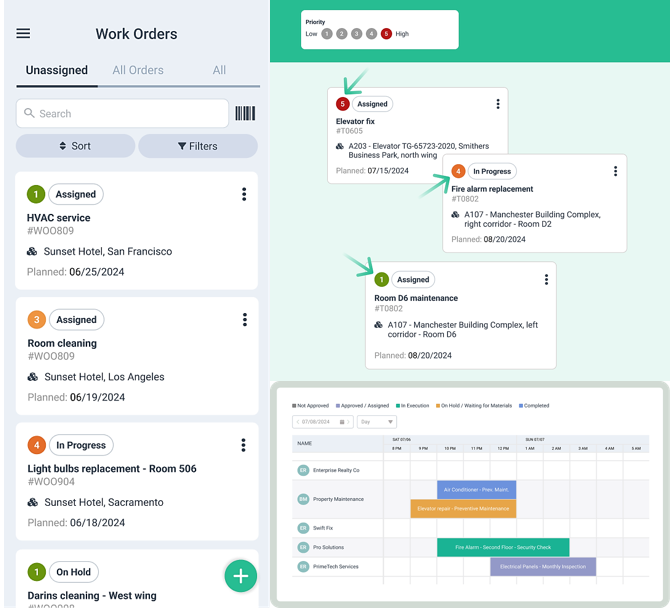
Task: Open options menu for HVAC service
Action: tap(244, 194)
